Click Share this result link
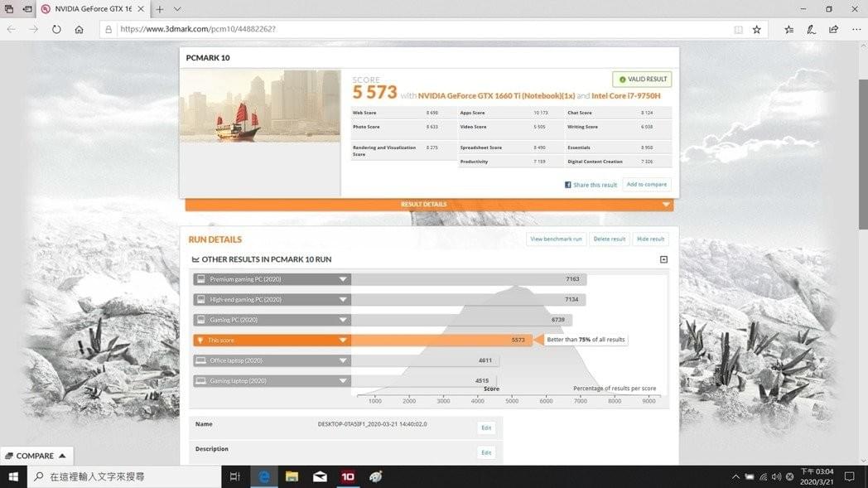Screen dimensions: 868x488 click(591, 185)
